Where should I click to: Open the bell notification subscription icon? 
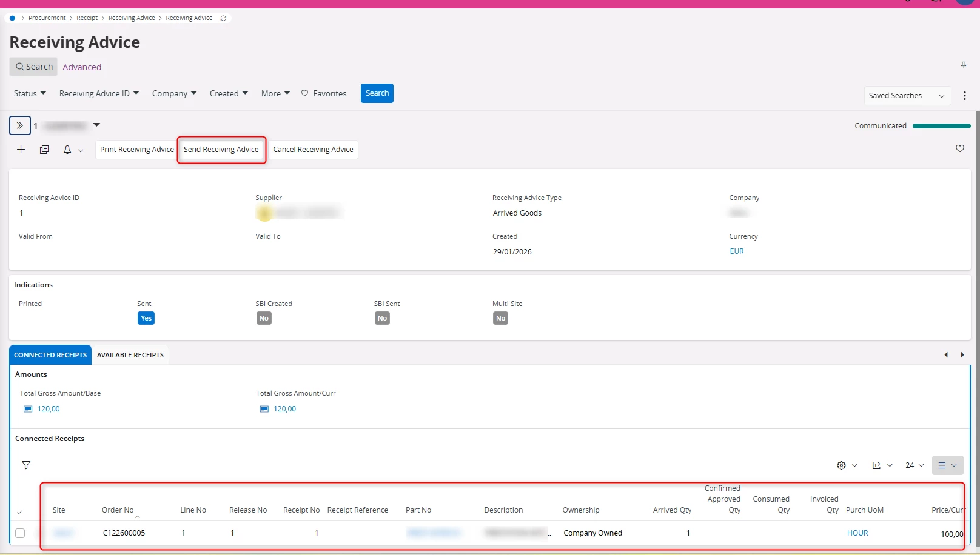(67, 150)
